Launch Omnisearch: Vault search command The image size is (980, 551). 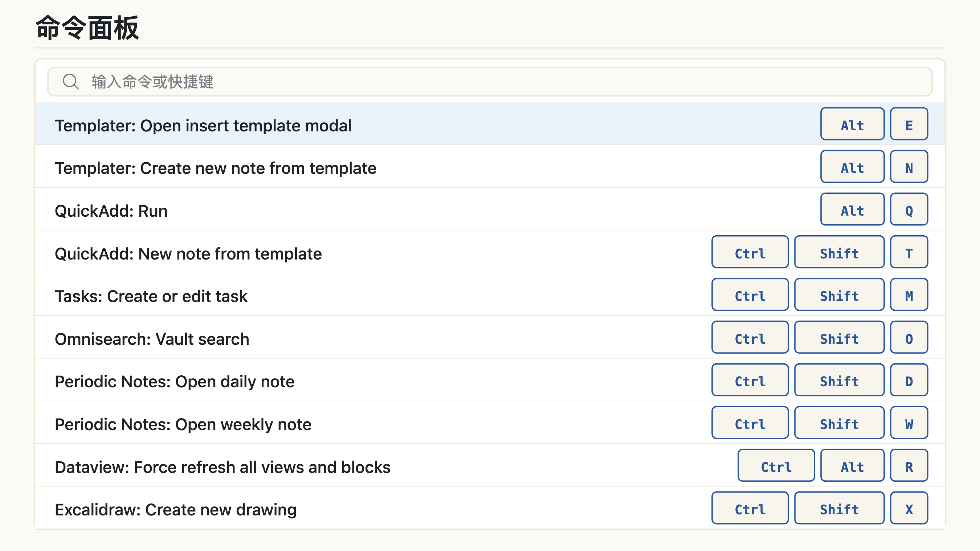coord(490,337)
